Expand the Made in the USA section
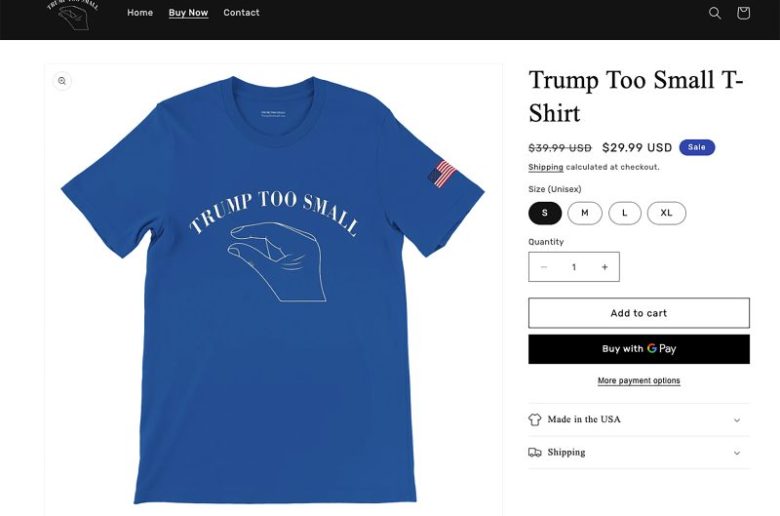 click(x=639, y=419)
